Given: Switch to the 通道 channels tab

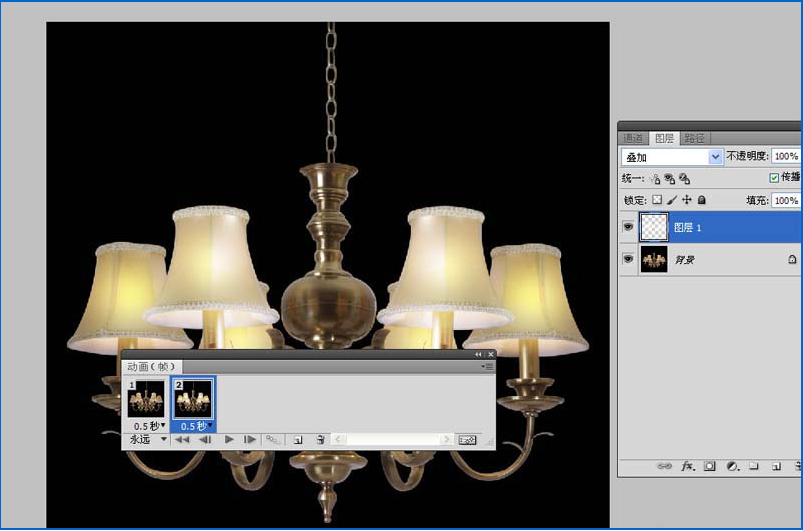Looking at the screenshot, I should click(x=633, y=138).
